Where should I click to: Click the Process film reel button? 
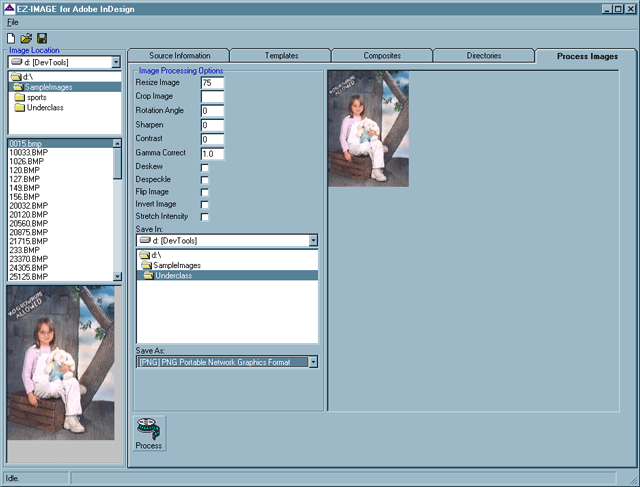click(x=149, y=433)
